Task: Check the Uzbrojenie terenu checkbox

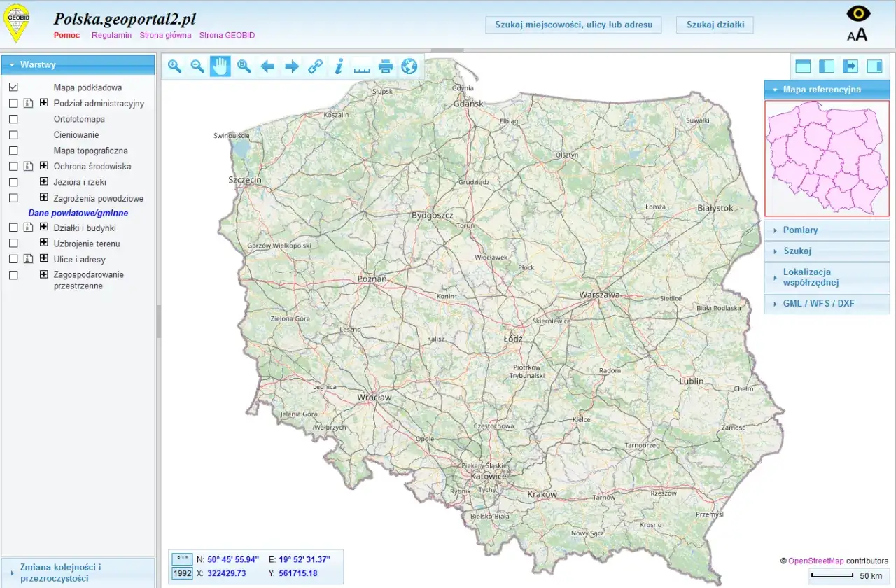Action: click(13, 244)
